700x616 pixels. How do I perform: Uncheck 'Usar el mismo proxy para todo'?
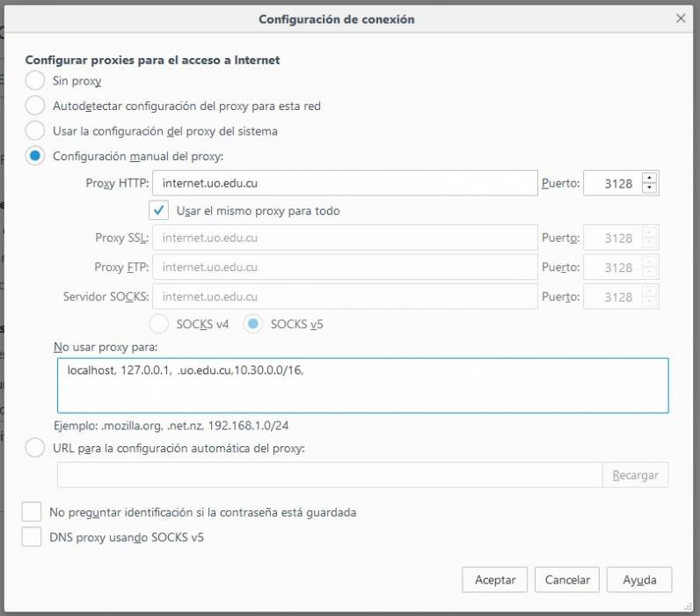(x=159, y=211)
